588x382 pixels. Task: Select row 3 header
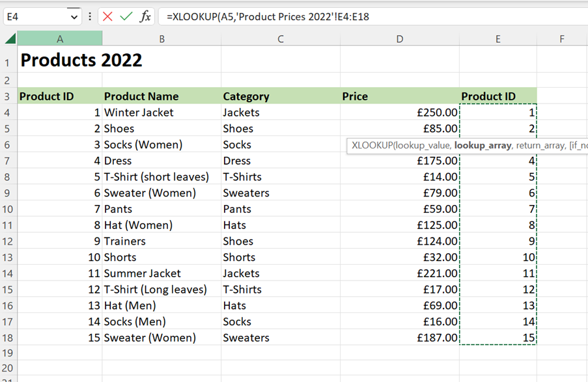(8, 96)
